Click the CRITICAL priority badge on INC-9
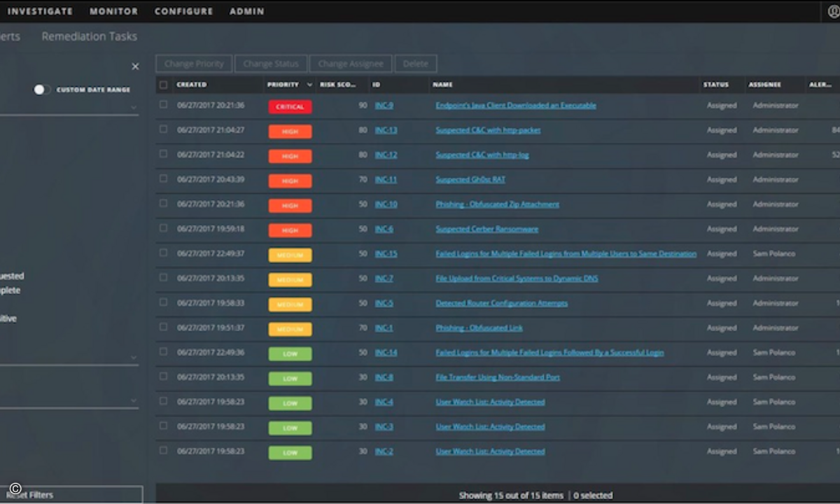The height and width of the screenshot is (504, 840). 290,106
